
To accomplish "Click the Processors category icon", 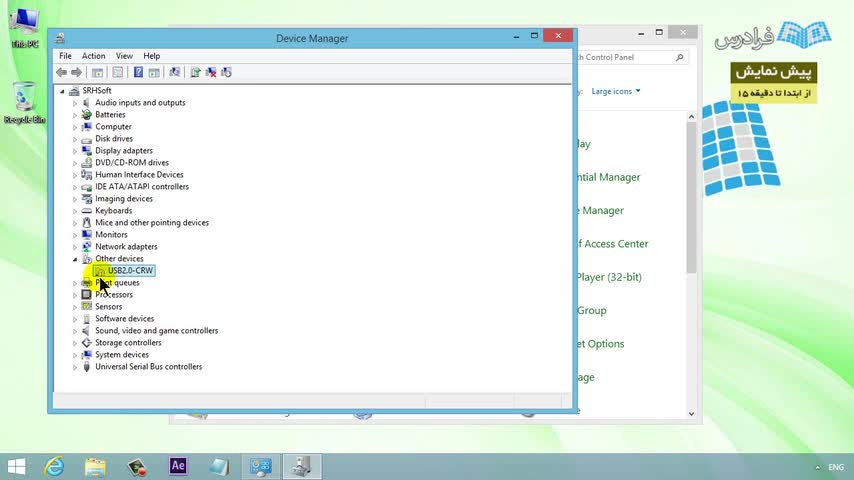I will click(87, 295).
